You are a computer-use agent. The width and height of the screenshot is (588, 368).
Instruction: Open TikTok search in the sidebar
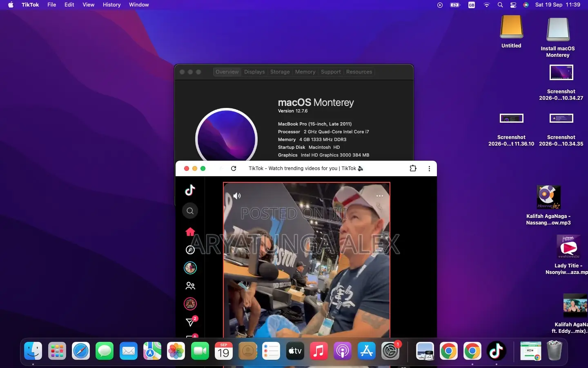tap(190, 211)
